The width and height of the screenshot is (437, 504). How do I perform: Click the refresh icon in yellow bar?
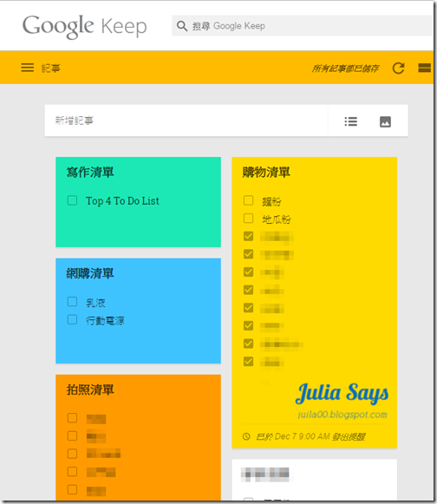399,68
